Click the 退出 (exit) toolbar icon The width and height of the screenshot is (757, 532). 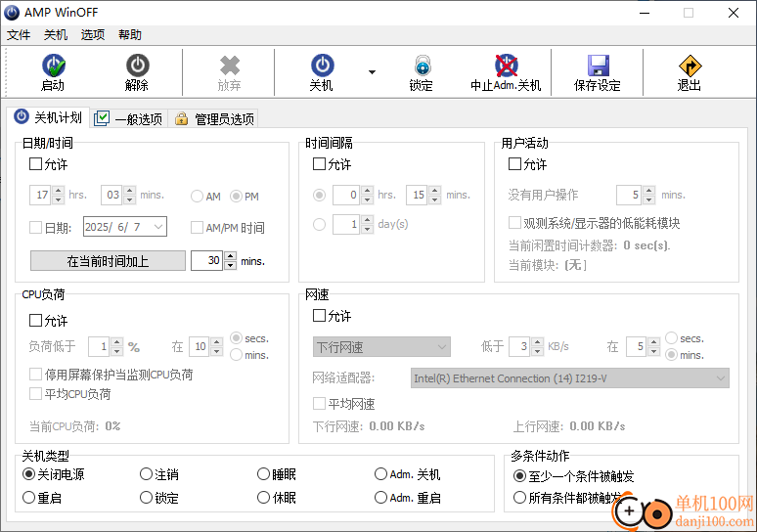pyautogui.click(x=690, y=66)
